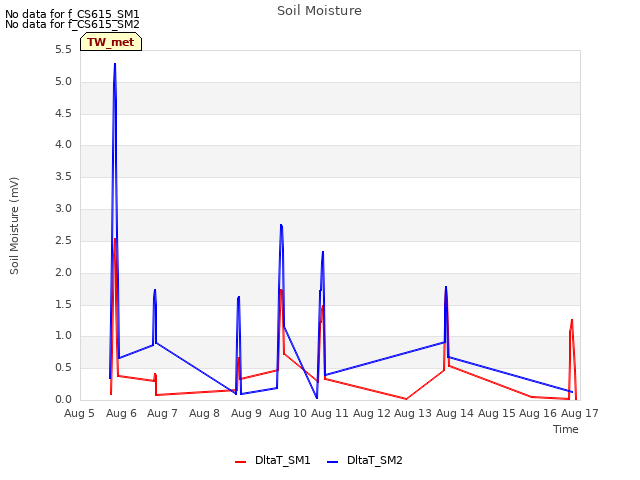
Task: Click the blue peak near Aug 10 at 2.75
Action: click(x=281, y=225)
